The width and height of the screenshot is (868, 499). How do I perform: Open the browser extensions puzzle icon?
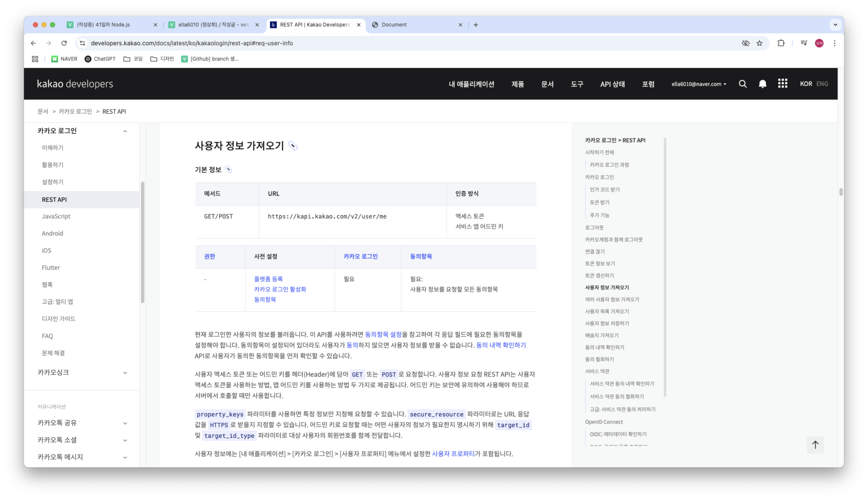pyautogui.click(x=781, y=43)
